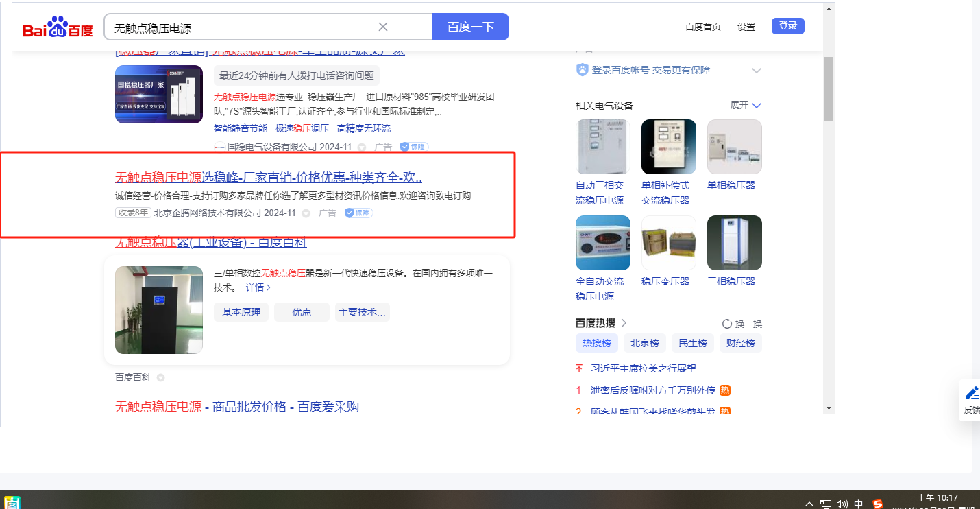Screen dimensions: 980x509
Task: Expand 相关电气设备 with 展开
Action: point(746,105)
